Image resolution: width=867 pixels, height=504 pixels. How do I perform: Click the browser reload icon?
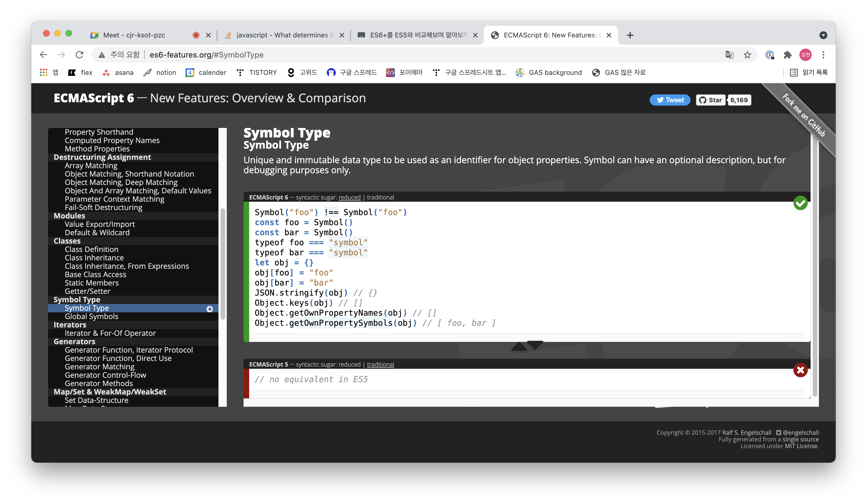point(80,55)
